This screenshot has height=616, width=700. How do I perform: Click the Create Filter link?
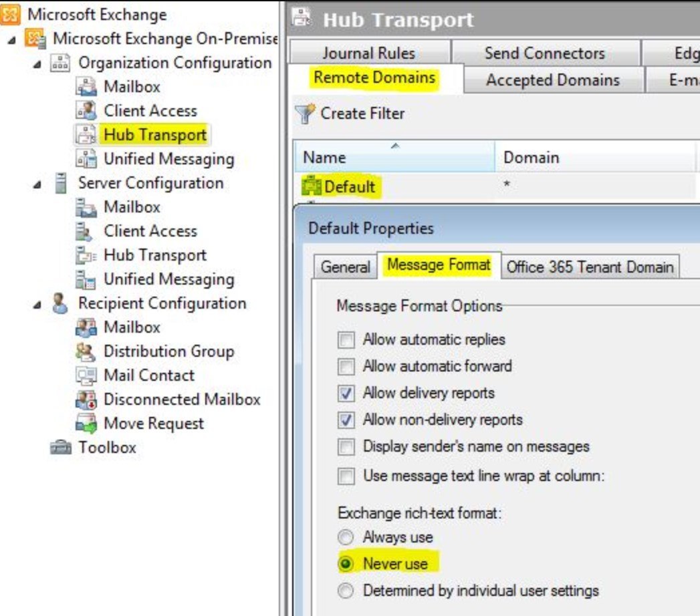tap(362, 114)
